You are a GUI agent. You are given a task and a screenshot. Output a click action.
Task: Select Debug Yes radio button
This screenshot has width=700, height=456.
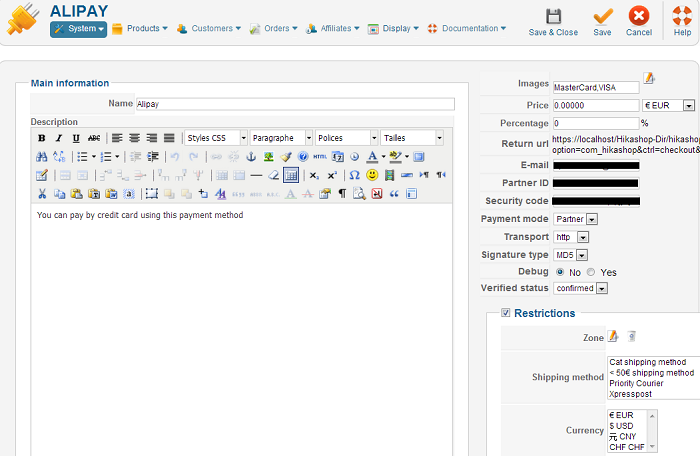pos(591,272)
